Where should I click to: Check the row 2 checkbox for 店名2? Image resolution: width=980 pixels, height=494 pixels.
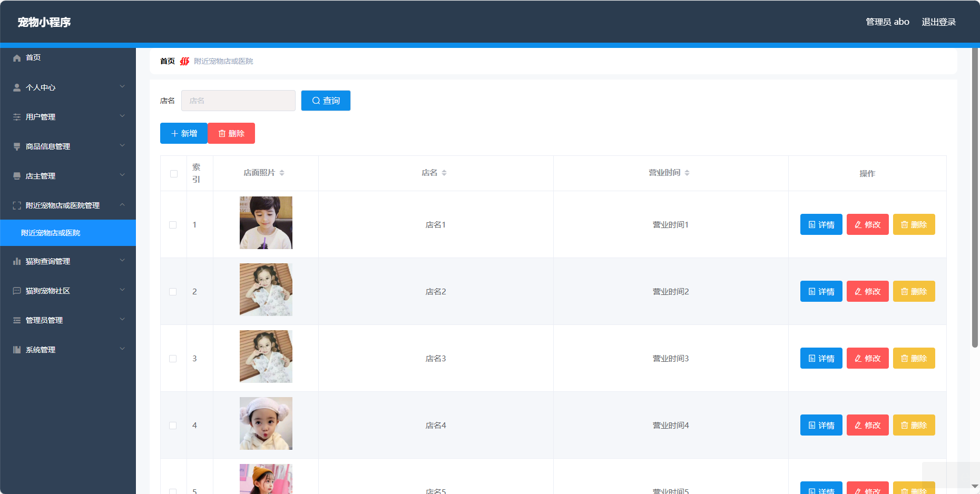tap(173, 292)
